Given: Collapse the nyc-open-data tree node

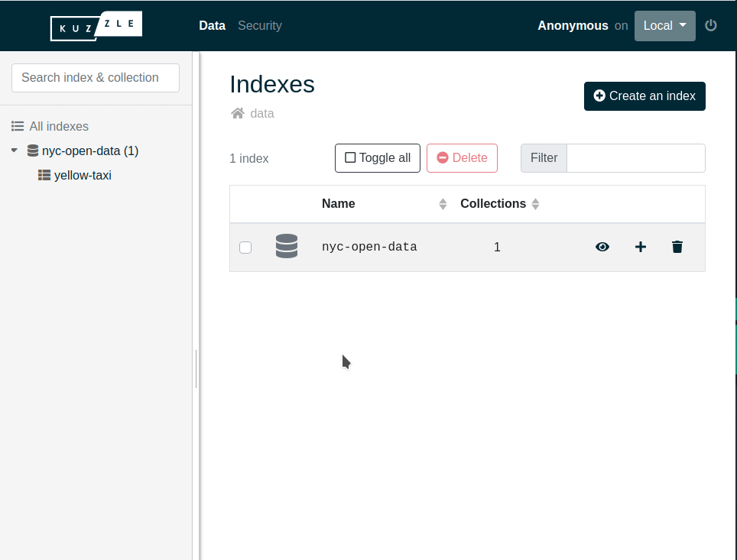Looking at the screenshot, I should tap(14, 151).
